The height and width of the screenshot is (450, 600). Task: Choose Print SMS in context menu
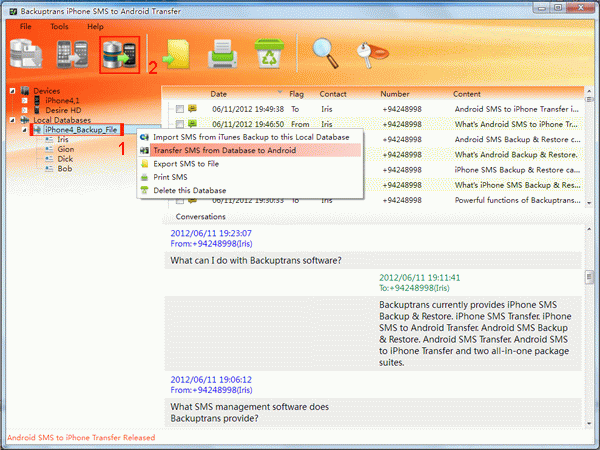[x=249, y=177]
